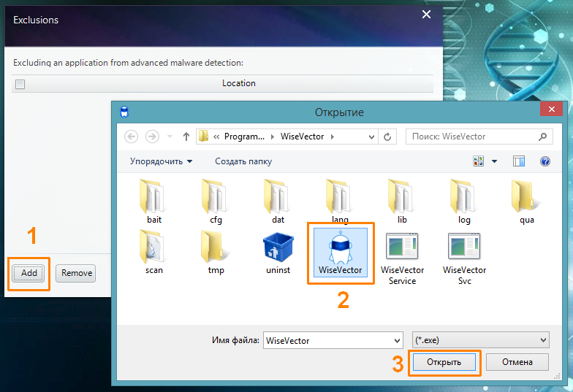Click the WiseVector breadcrumb
This screenshot has height=392, width=573.
(x=303, y=136)
